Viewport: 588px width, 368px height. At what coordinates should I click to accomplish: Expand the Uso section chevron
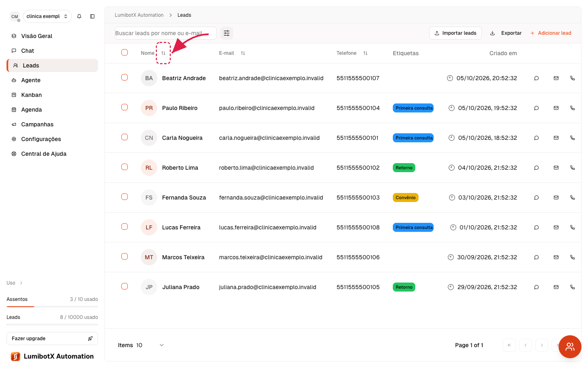coord(21,283)
